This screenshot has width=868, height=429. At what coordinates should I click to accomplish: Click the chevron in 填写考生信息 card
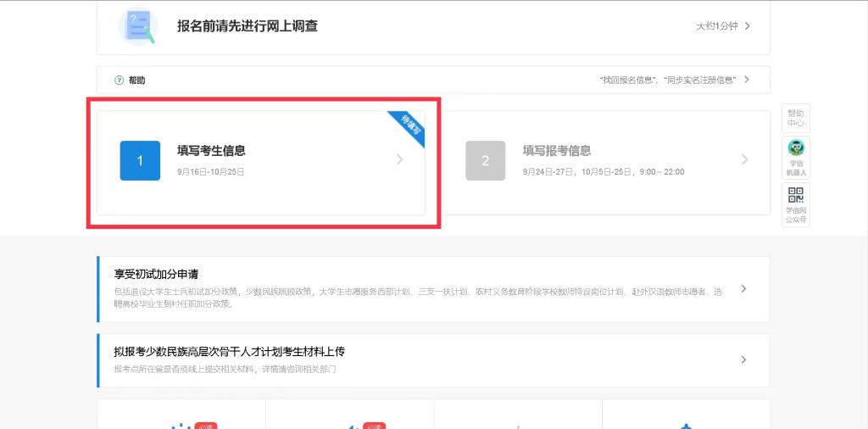tap(400, 159)
